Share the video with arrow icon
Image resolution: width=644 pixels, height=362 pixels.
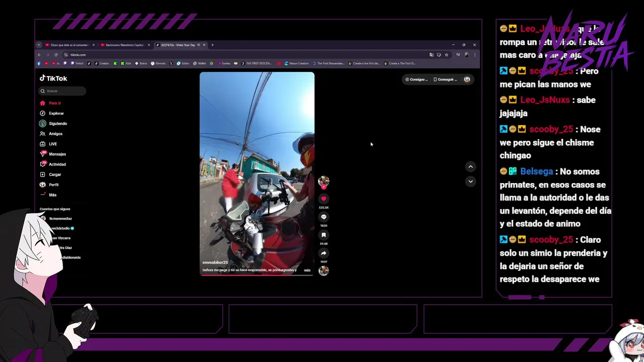point(324,253)
